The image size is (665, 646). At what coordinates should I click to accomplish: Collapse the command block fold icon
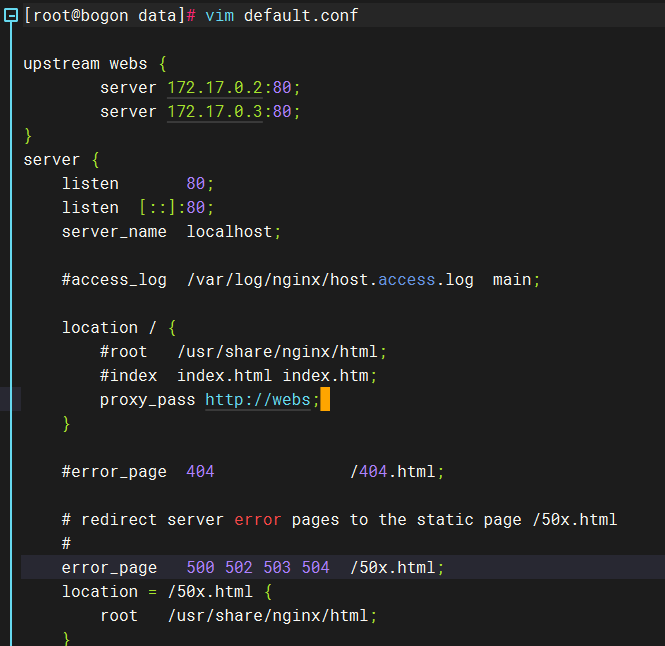coord(11,16)
